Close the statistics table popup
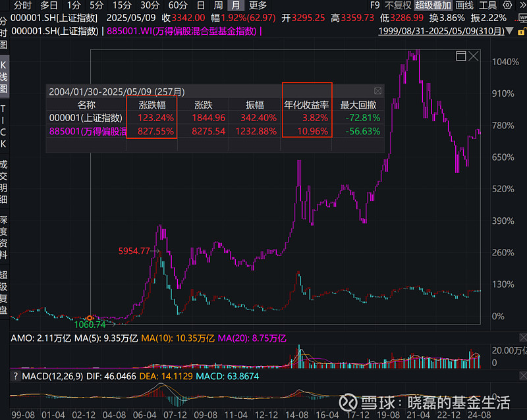527x420 pixels. point(377,91)
